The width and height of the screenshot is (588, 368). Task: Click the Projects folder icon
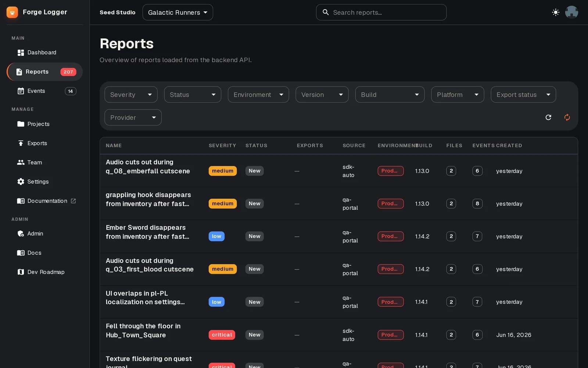click(x=21, y=124)
